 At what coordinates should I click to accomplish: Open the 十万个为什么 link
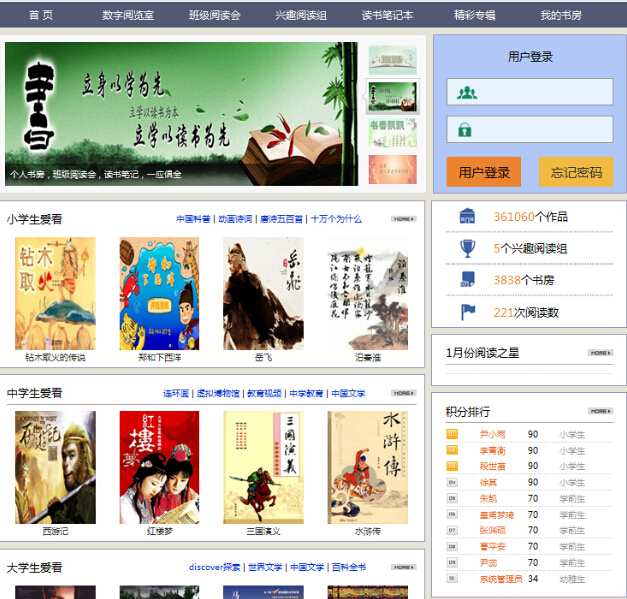click(x=336, y=219)
